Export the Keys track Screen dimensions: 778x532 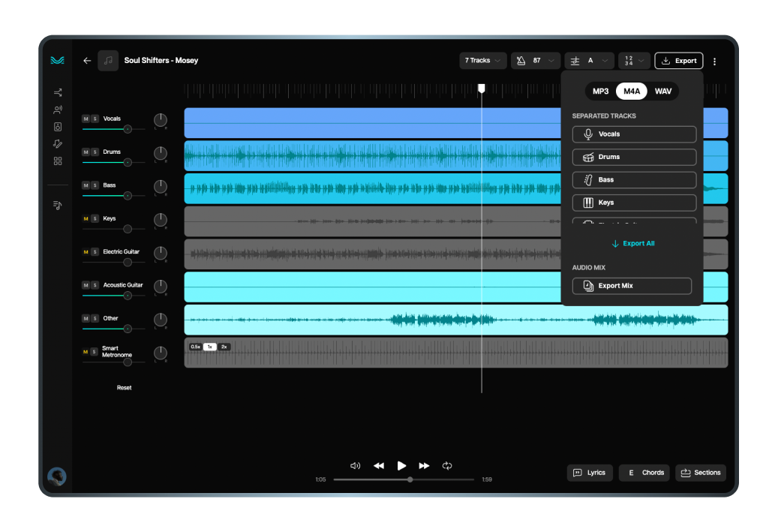(x=634, y=203)
